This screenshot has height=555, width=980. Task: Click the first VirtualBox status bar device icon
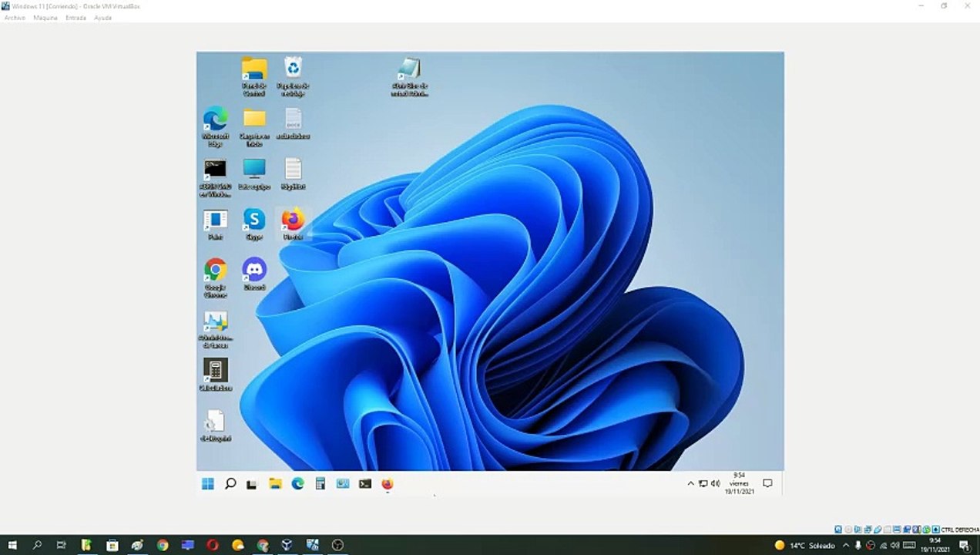pos(838,530)
